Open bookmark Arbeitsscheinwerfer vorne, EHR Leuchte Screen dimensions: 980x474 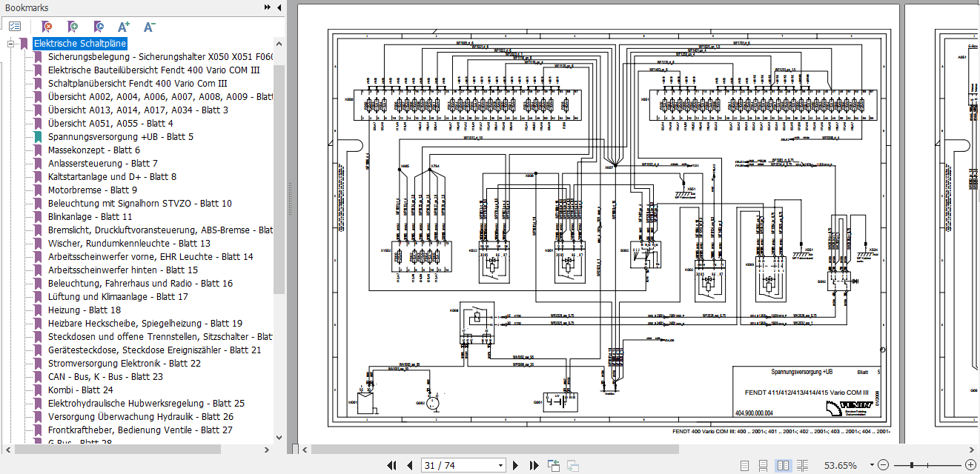click(150, 257)
